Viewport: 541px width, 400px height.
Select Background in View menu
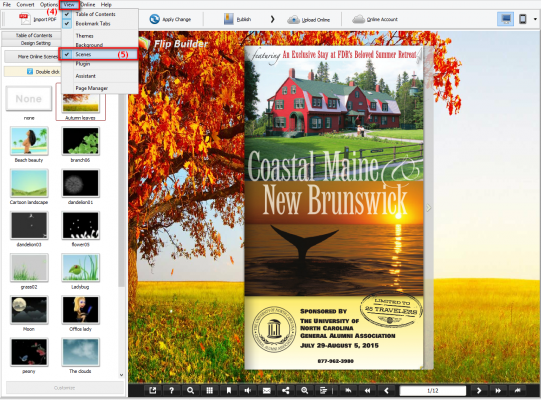point(100,45)
